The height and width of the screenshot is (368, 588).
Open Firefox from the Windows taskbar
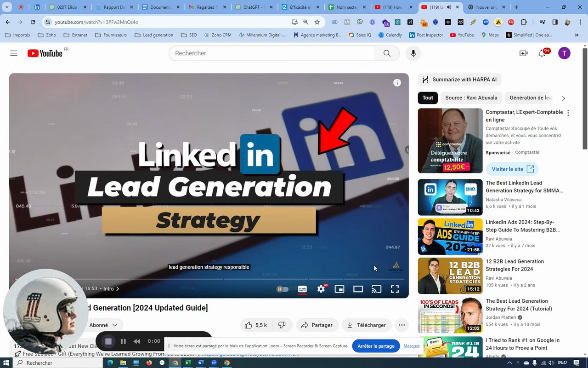pos(149,363)
